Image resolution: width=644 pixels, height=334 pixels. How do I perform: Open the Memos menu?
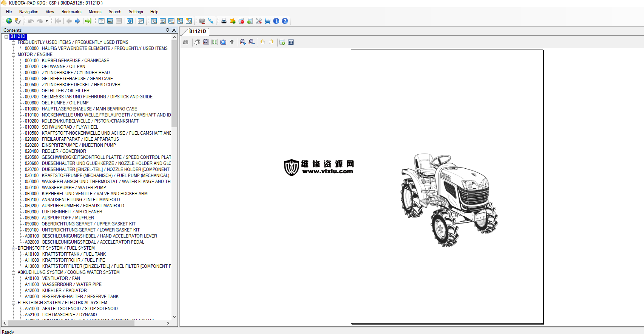click(x=95, y=12)
